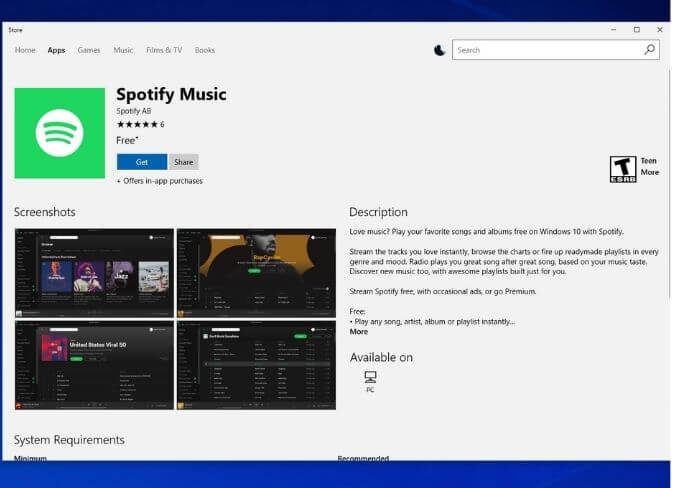
Task: Open the first Browse screenshot thumbnail
Action: pyautogui.click(x=94, y=273)
